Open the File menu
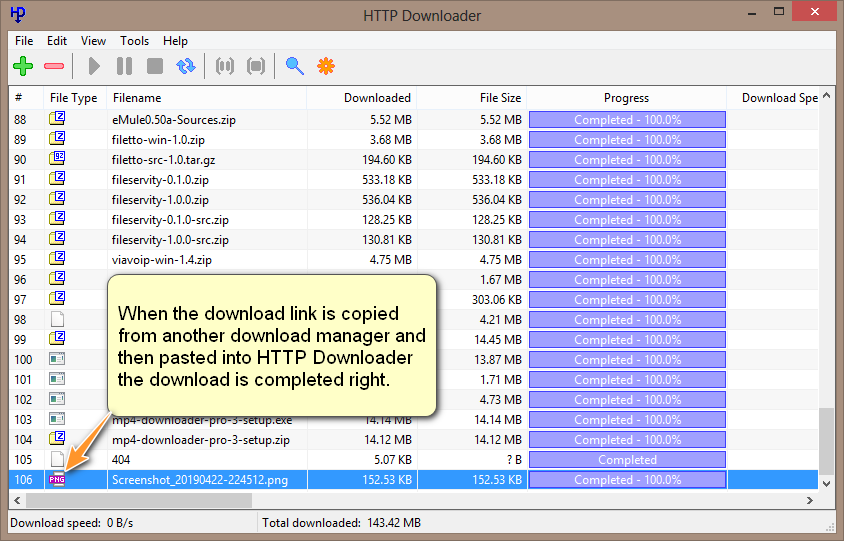 point(24,41)
